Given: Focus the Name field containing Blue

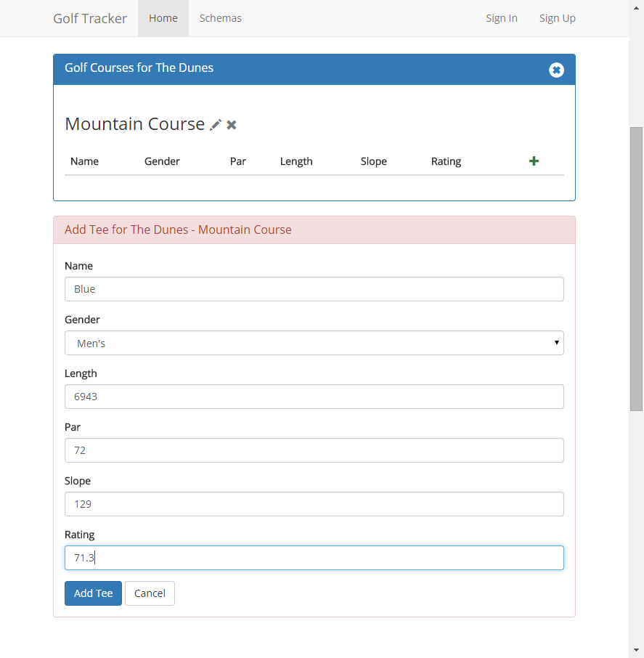Looking at the screenshot, I should pyautogui.click(x=314, y=289).
